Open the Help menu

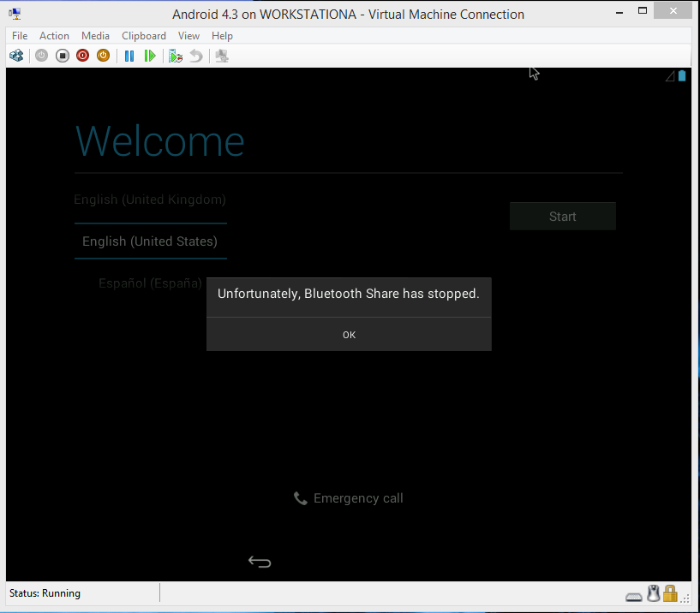[222, 36]
